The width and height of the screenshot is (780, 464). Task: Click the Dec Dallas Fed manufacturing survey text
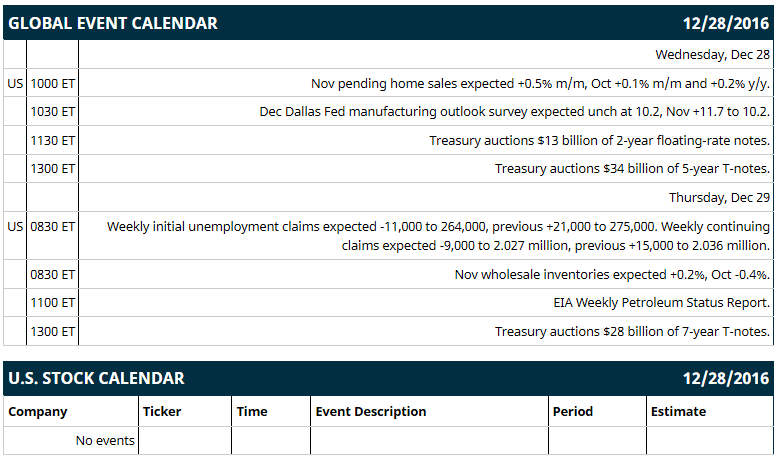514,111
